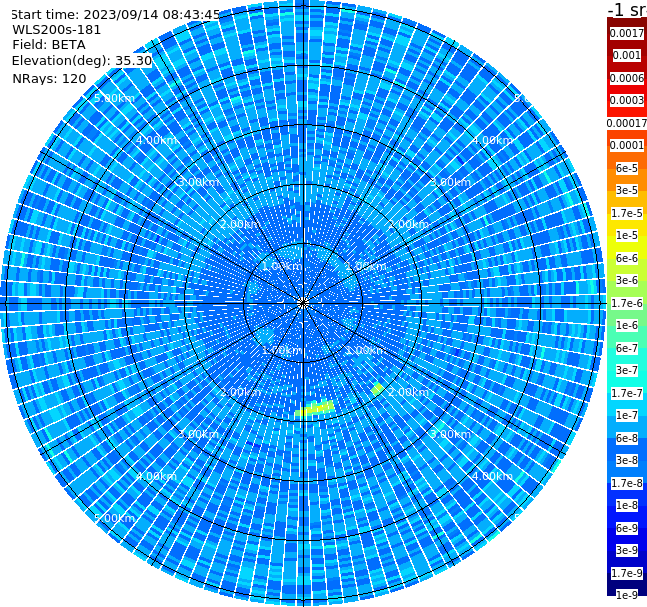Click the 3.00km range label in southeast quadrant

[450, 434]
